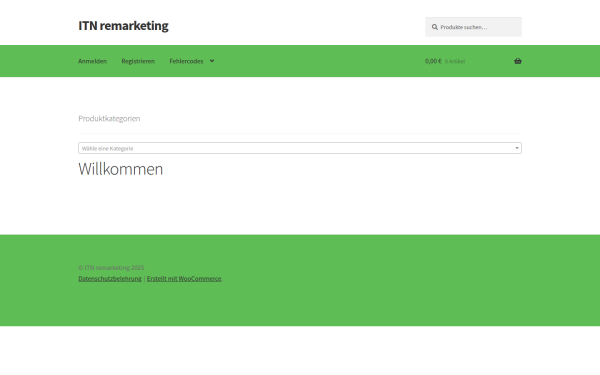Expand the Fehlercodes menu chevron
600x375 pixels.
212,61
